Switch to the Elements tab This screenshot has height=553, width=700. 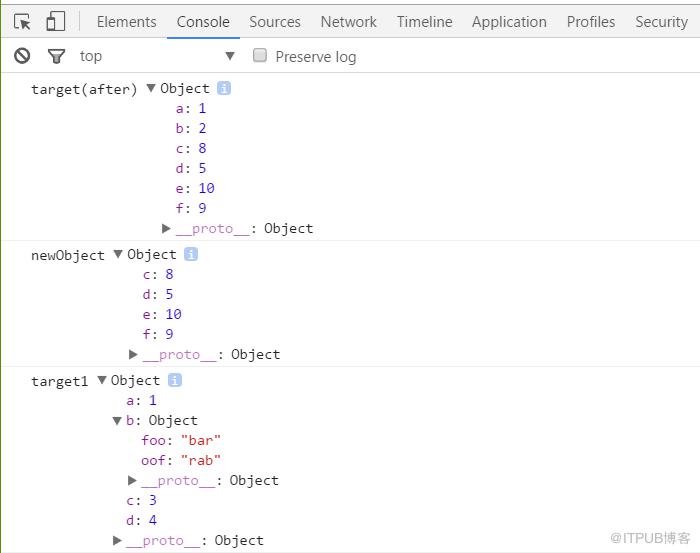pos(126,22)
